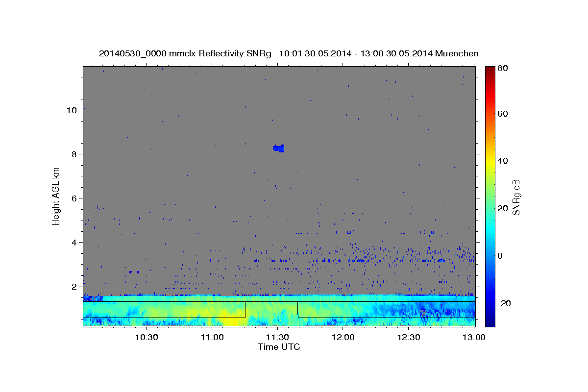Click the dark blue bottom of colorbar

(490, 321)
